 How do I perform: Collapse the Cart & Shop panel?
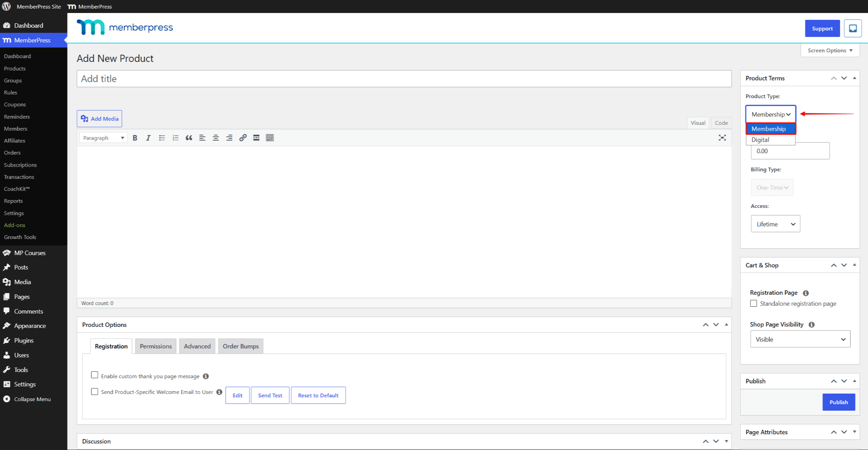(x=855, y=265)
